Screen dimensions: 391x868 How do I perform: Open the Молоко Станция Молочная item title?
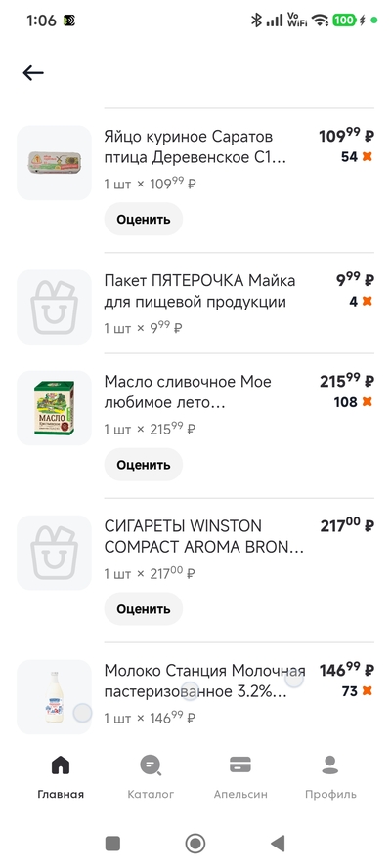pos(205,682)
